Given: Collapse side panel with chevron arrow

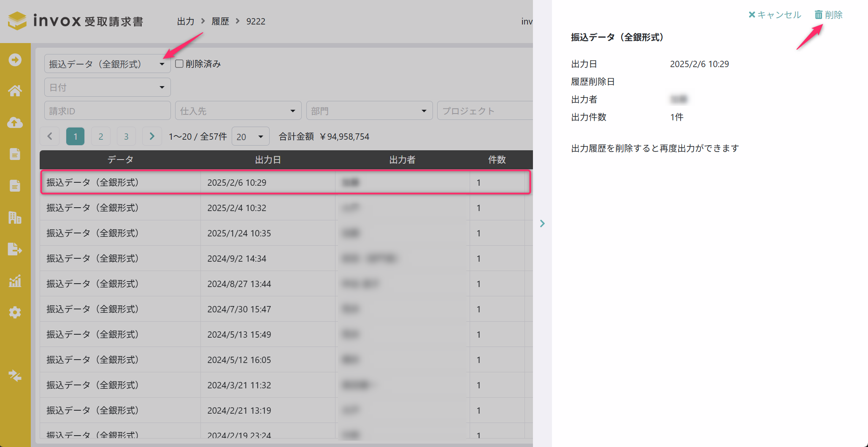Looking at the screenshot, I should click(542, 223).
